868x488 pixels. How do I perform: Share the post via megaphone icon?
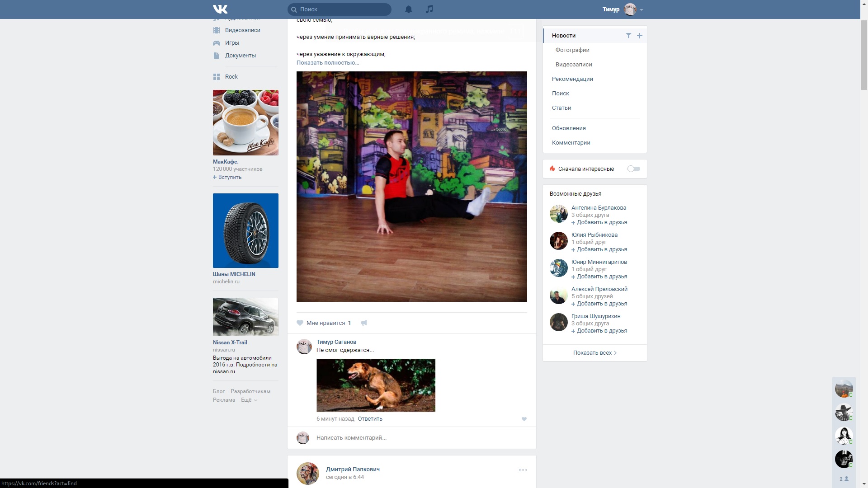(x=364, y=323)
